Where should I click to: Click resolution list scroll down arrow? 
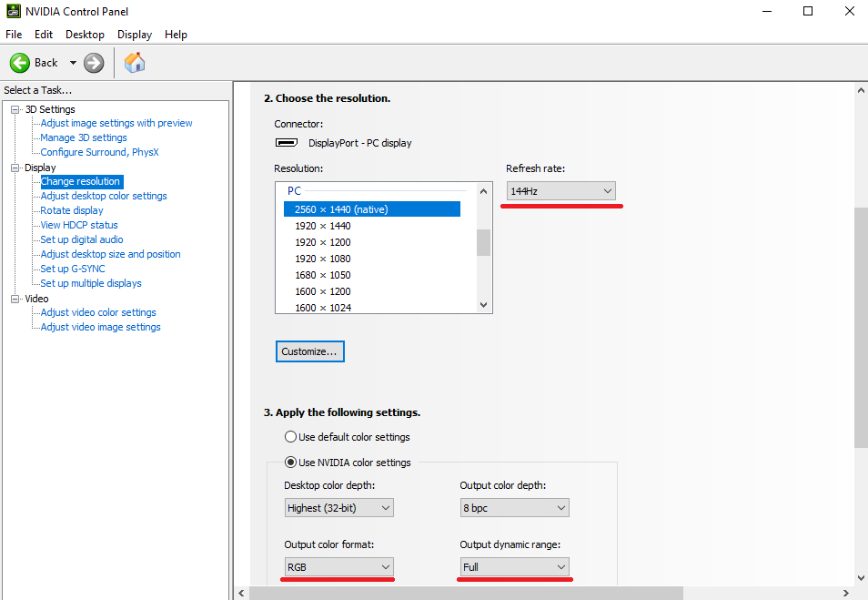point(483,305)
